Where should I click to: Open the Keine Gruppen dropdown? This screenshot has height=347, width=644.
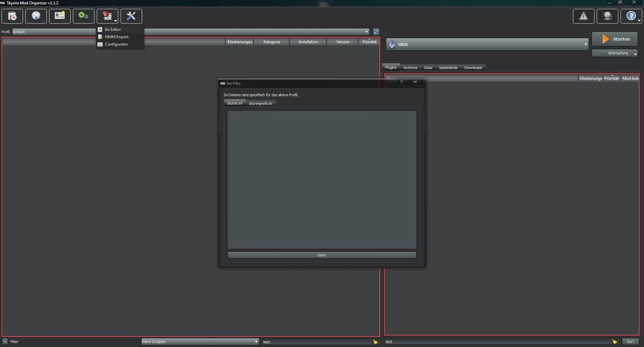200,342
